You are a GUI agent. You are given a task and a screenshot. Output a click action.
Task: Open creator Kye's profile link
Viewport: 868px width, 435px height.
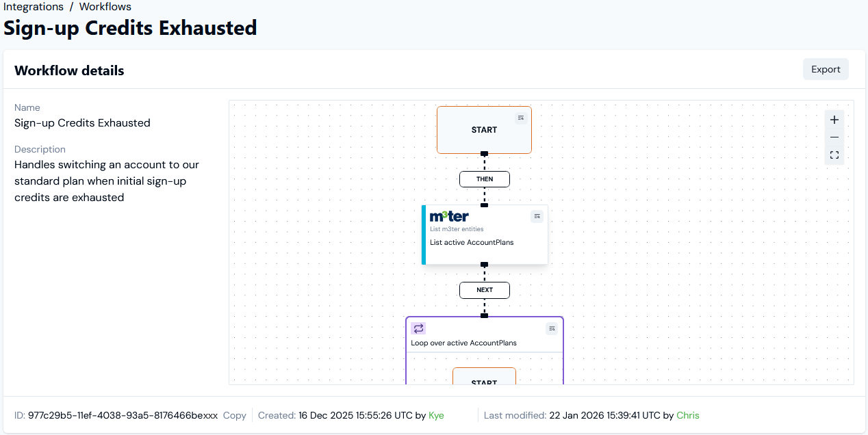click(436, 415)
